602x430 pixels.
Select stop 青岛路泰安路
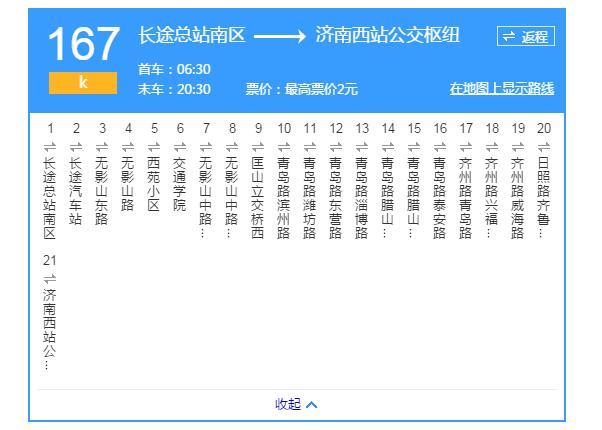pyautogui.click(x=440, y=198)
